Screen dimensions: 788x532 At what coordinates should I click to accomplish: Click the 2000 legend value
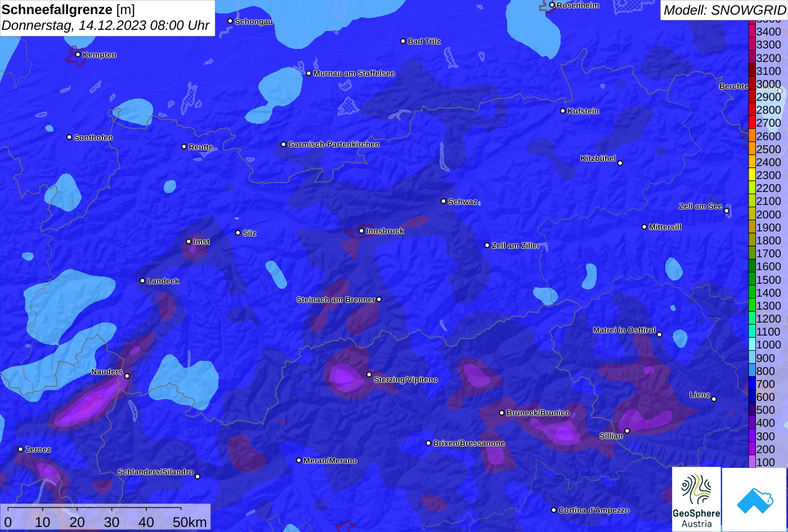tap(769, 214)
